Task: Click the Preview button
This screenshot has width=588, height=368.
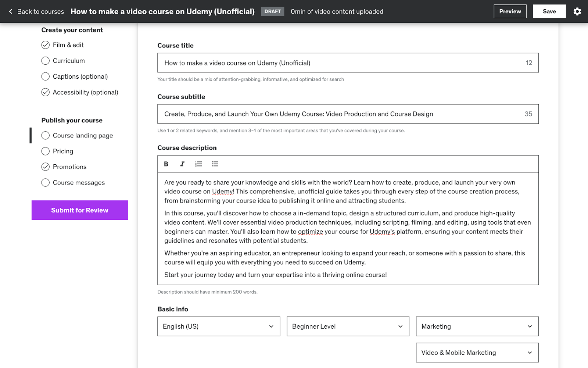Action: (x=510, y=11)
